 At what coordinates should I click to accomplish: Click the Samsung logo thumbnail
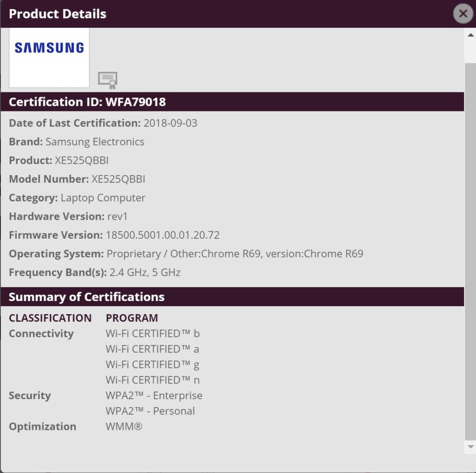pyautogui.click(x=49, y=58)
